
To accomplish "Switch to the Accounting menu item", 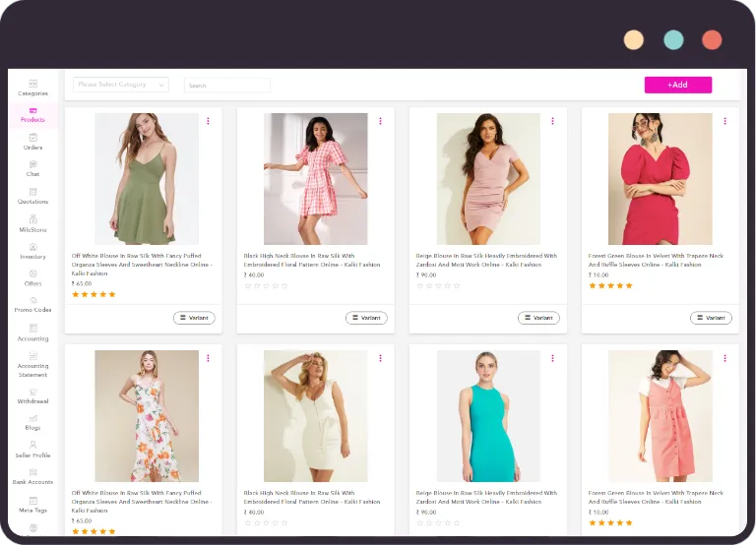I will pos(32,331).
